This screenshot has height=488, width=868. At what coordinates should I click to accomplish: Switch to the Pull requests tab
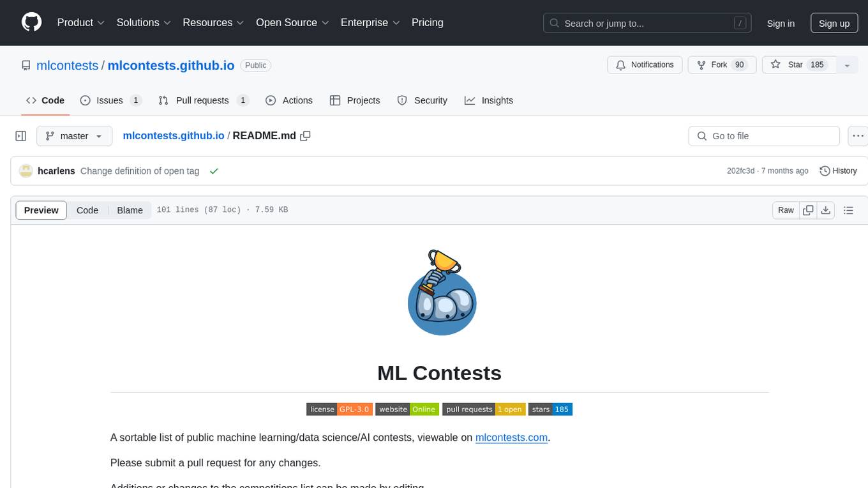203,100
